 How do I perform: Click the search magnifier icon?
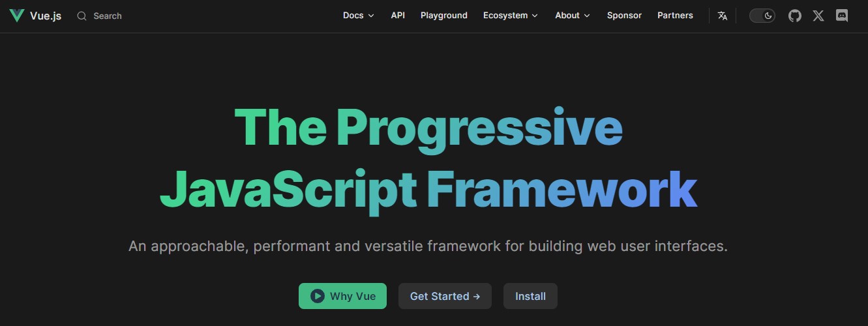pyautogui.click(x=82, y=16)
